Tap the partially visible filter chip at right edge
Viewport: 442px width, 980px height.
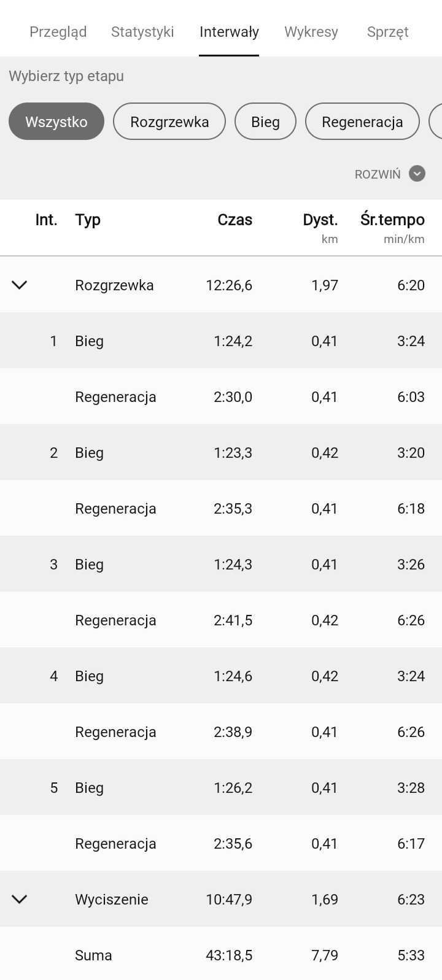pos(435,122)
